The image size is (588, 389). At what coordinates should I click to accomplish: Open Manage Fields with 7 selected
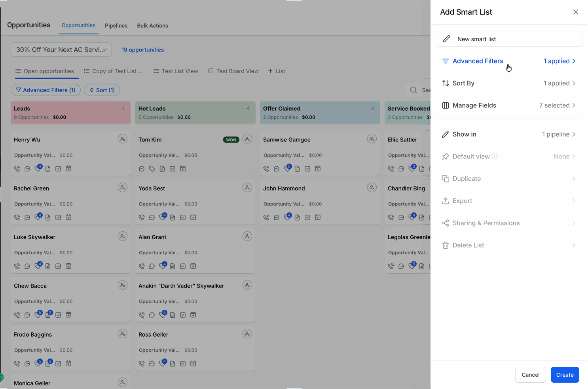pos(509,105)
